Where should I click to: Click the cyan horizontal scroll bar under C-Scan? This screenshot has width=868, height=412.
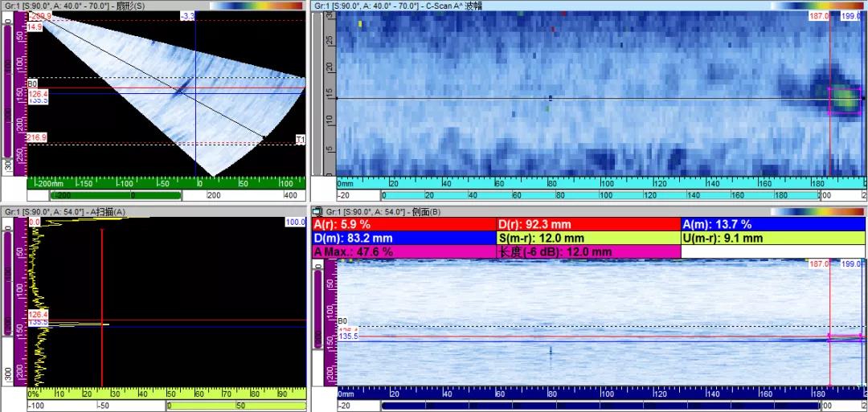point(600,195)
